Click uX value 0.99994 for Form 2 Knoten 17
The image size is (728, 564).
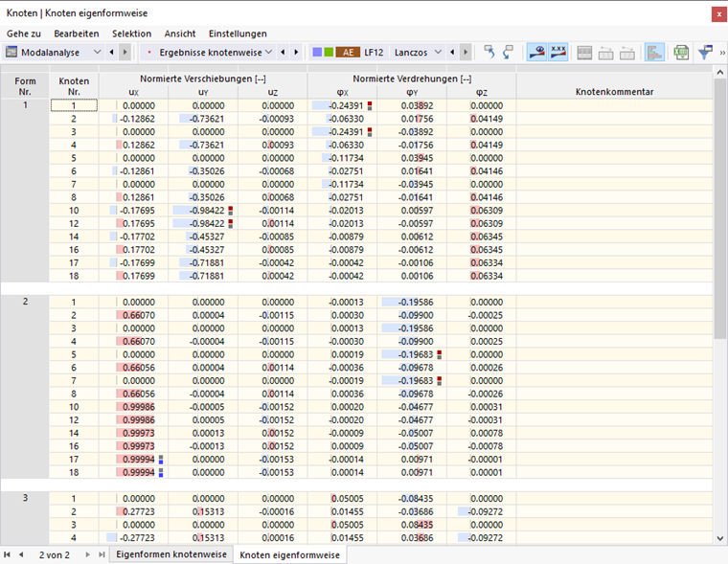[134, 459]
